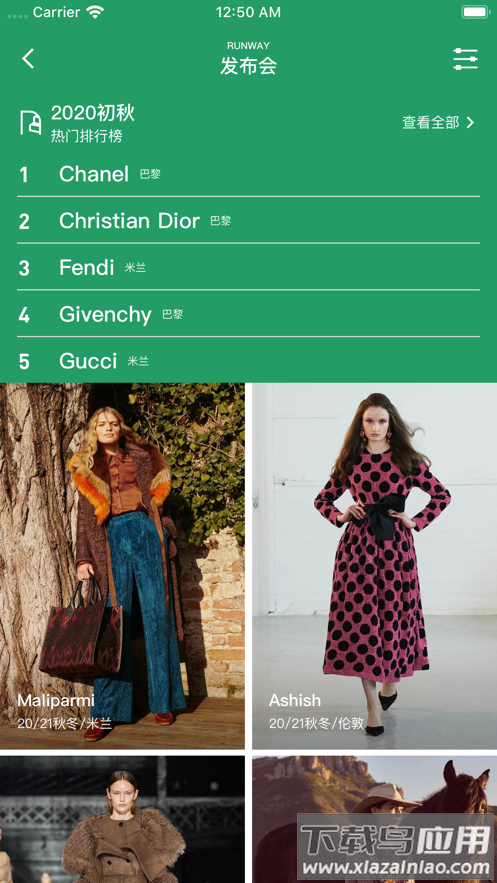Select Christian Dior ranking entry
Image resolution: width=497 pixels, height=883 pixels.
click(248, 221)
